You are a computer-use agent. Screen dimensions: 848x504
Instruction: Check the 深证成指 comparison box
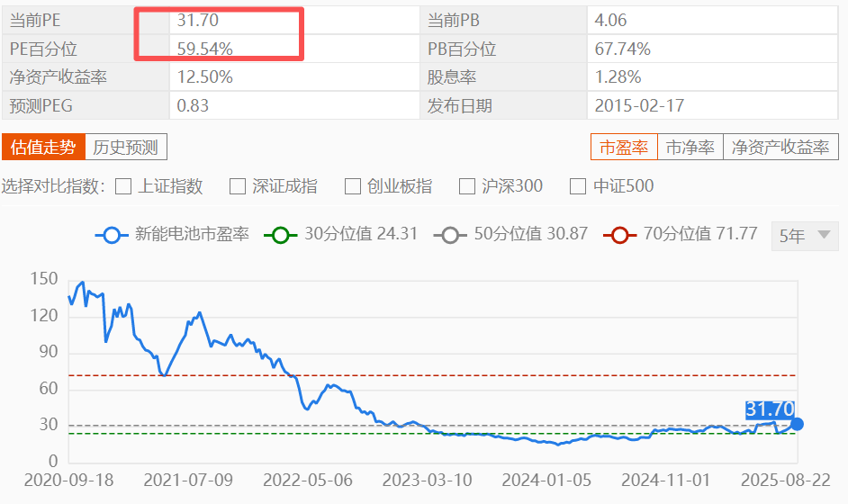238,186
